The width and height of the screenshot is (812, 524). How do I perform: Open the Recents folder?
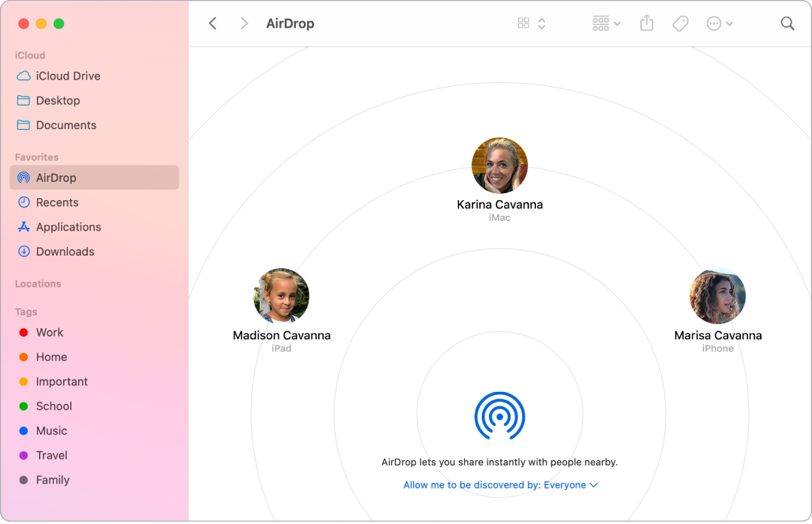[57, 202]
